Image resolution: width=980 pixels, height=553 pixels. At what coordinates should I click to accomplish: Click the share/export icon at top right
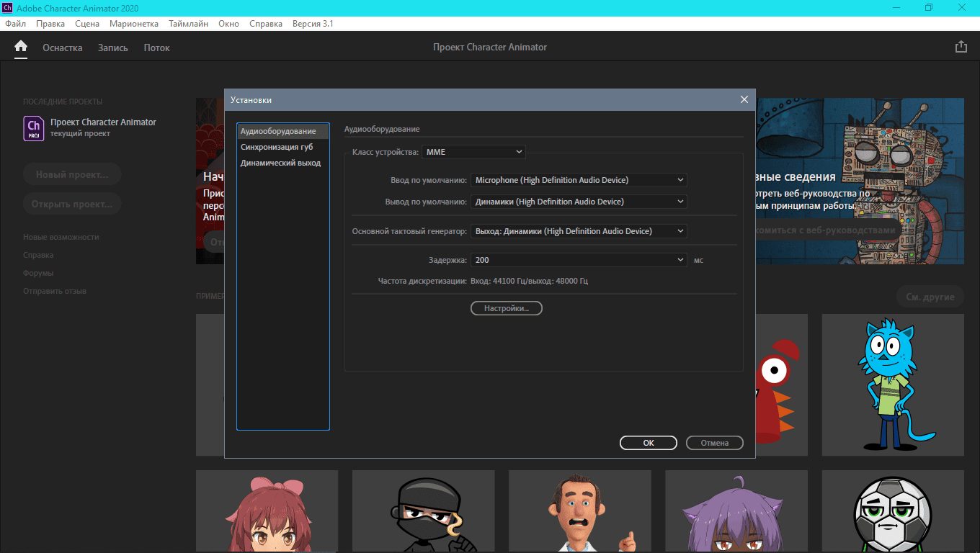961,47
